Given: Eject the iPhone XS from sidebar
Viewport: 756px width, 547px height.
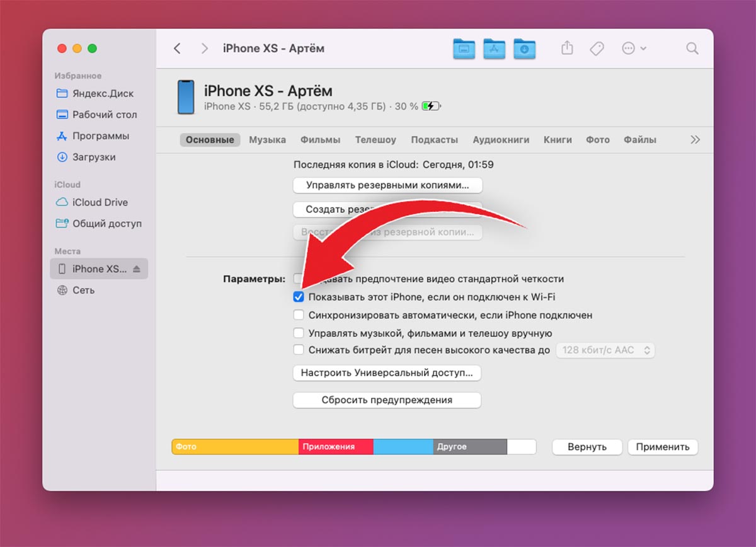Looking at the screenshot, I should point(137,269).
